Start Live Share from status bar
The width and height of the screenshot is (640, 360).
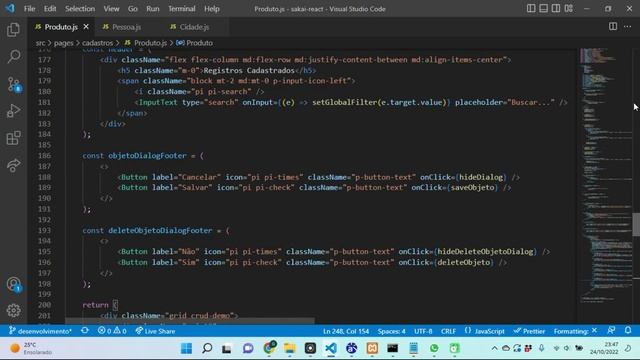pos(155,331)
